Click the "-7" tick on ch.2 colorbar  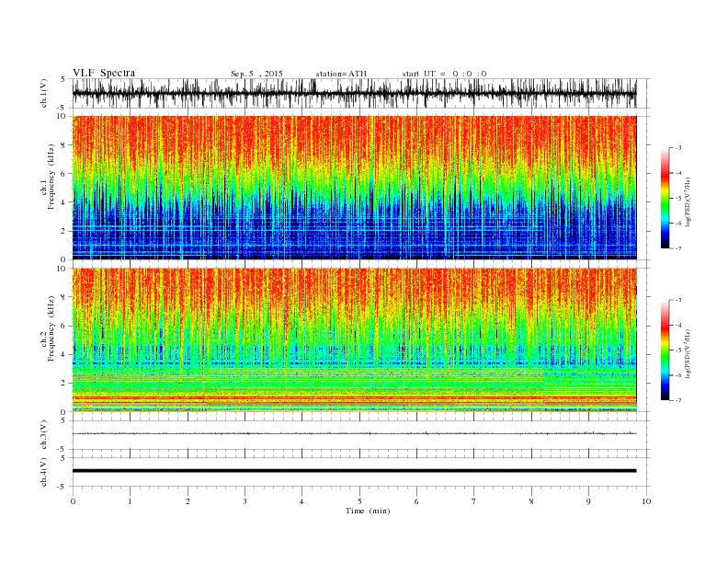pos(677,400)
